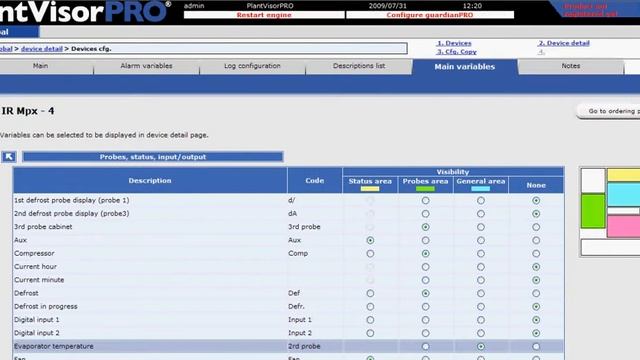Click the Code column header
640x360 pixels.
(x=315, y=180)
